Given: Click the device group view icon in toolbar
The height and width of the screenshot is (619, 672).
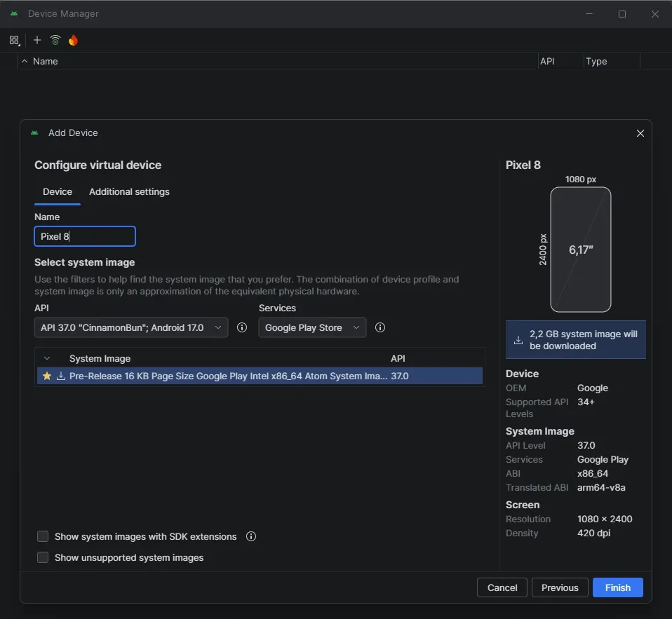Looking at the screenshot, I should pos(14,40).
